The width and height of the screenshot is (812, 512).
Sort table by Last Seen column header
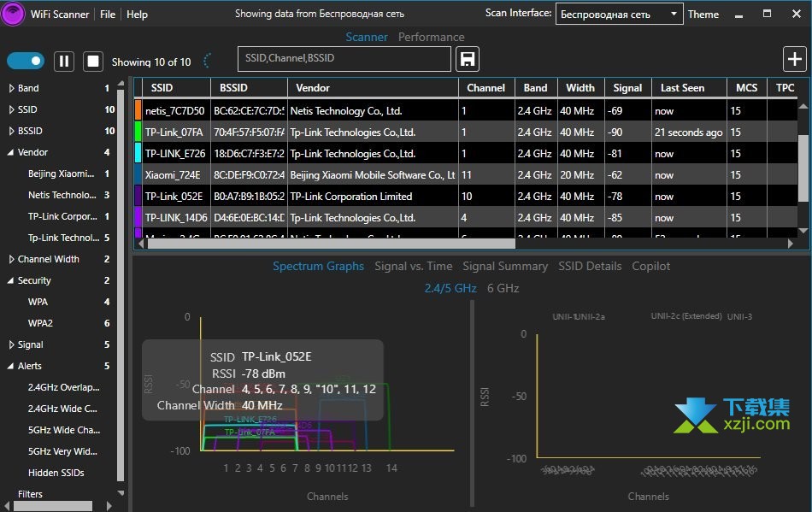(689, 88)
